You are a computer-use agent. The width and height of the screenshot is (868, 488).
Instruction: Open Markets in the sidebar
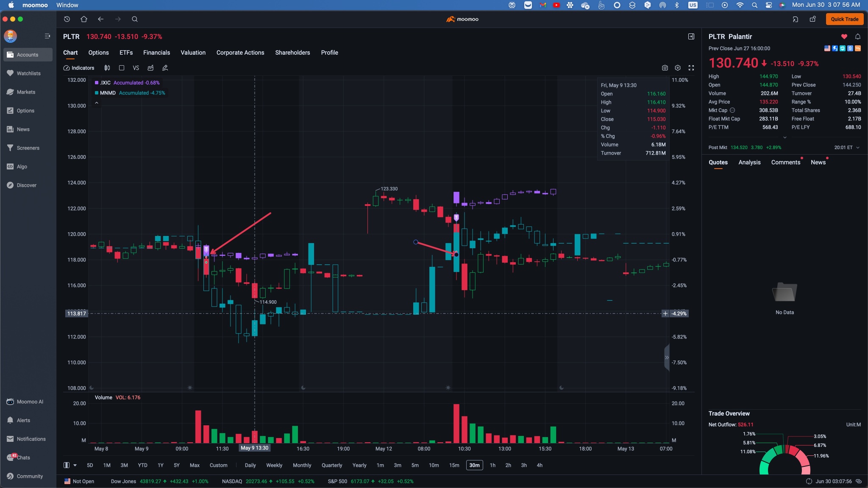pos(28,92)
